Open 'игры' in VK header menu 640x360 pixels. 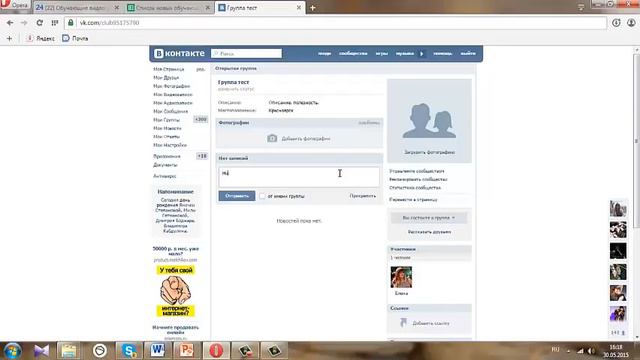coord(382,53)
